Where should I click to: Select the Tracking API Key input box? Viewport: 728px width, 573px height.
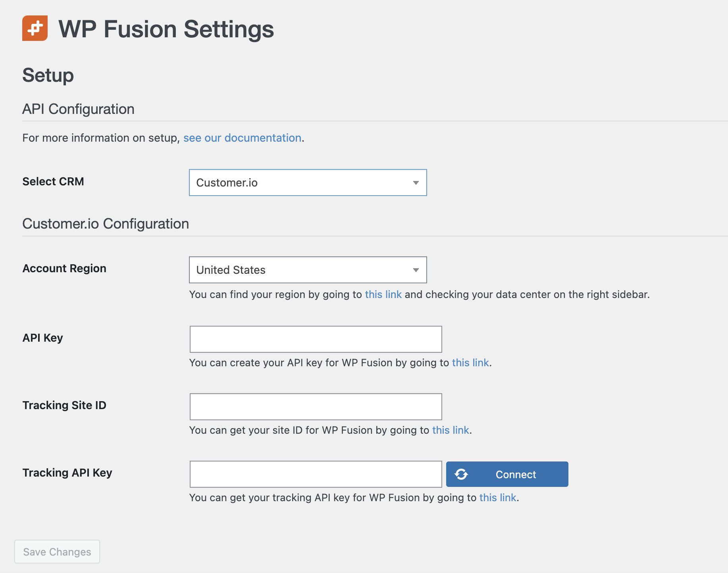[x=316, y=474]
